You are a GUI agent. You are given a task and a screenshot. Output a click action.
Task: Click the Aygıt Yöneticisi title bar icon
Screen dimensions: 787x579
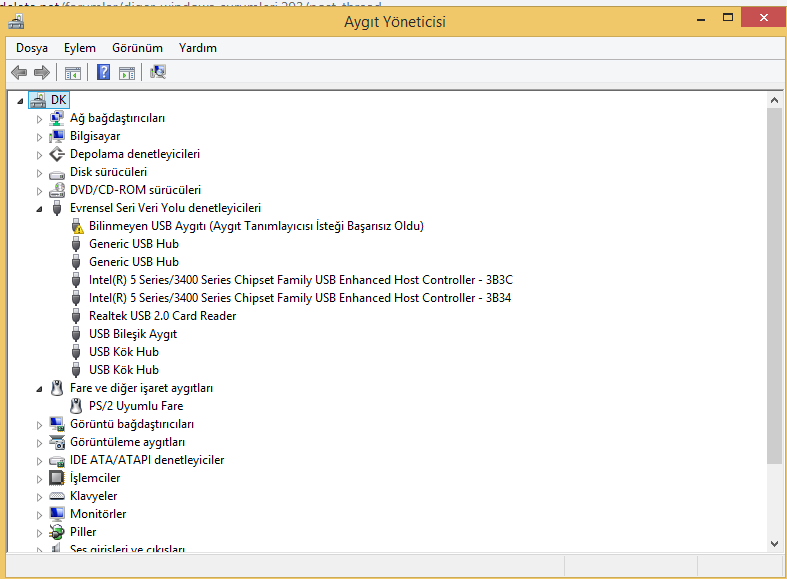(x=16, y=22)
